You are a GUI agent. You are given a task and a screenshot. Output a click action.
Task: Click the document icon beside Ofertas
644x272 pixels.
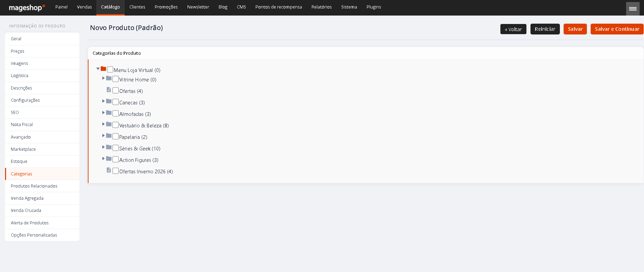coord(109,90)
